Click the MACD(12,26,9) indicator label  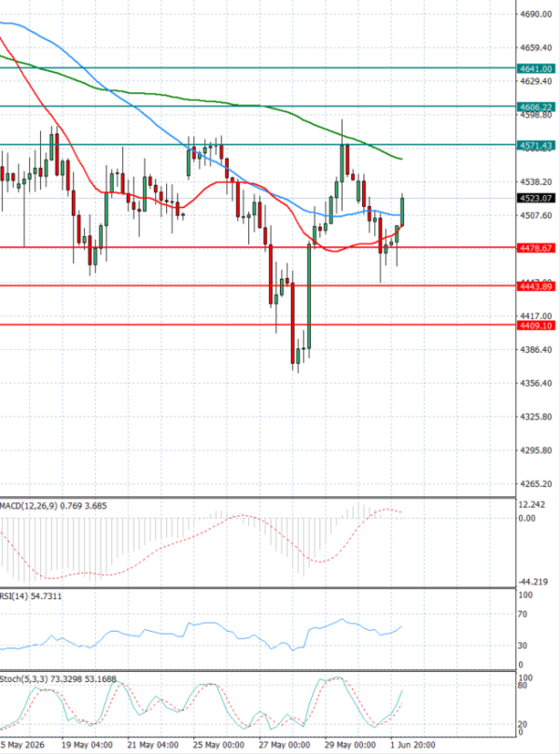[x=29, y=506]
